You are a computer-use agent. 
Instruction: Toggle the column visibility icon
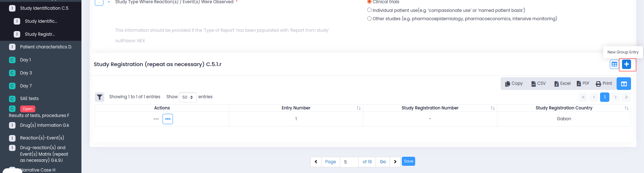[x=623, y=84]
